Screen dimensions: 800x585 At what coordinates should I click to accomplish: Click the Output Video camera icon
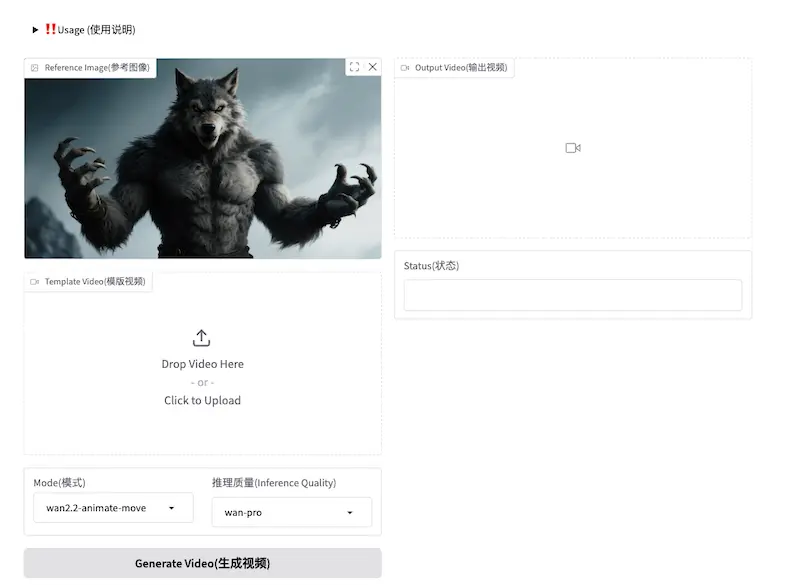click(404, 67)
